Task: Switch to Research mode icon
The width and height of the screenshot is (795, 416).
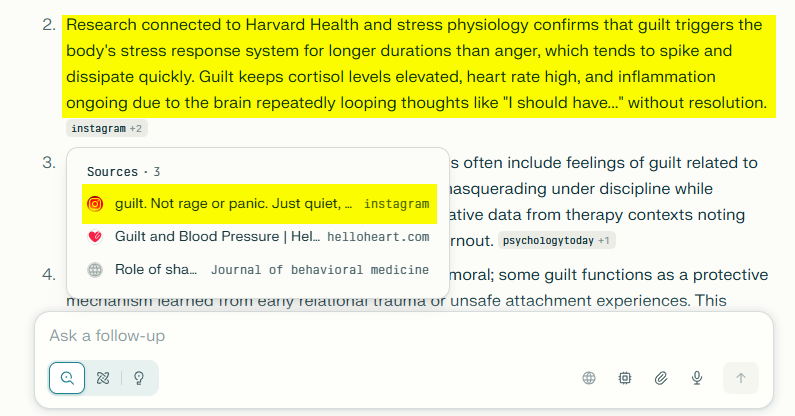Action: (101, 378)
